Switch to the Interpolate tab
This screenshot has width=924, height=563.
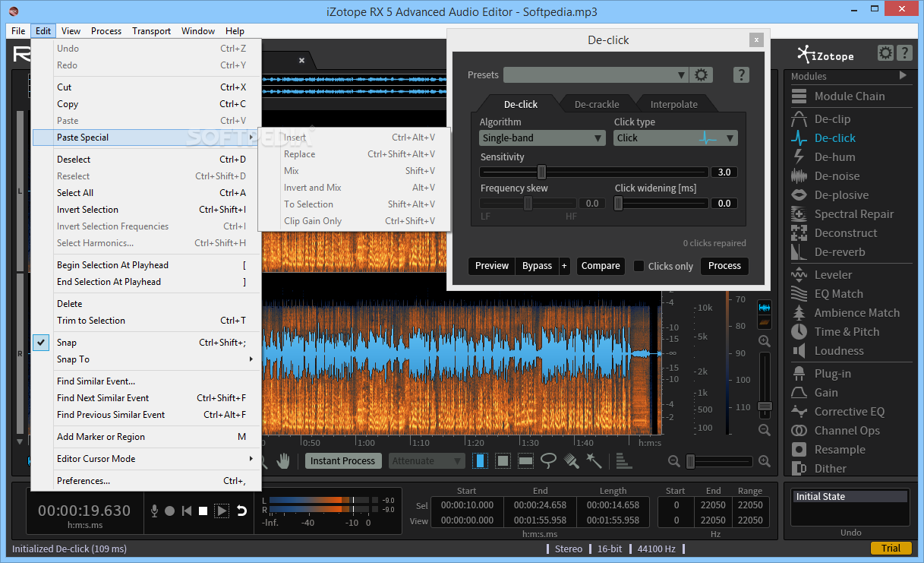click(673, 104)
